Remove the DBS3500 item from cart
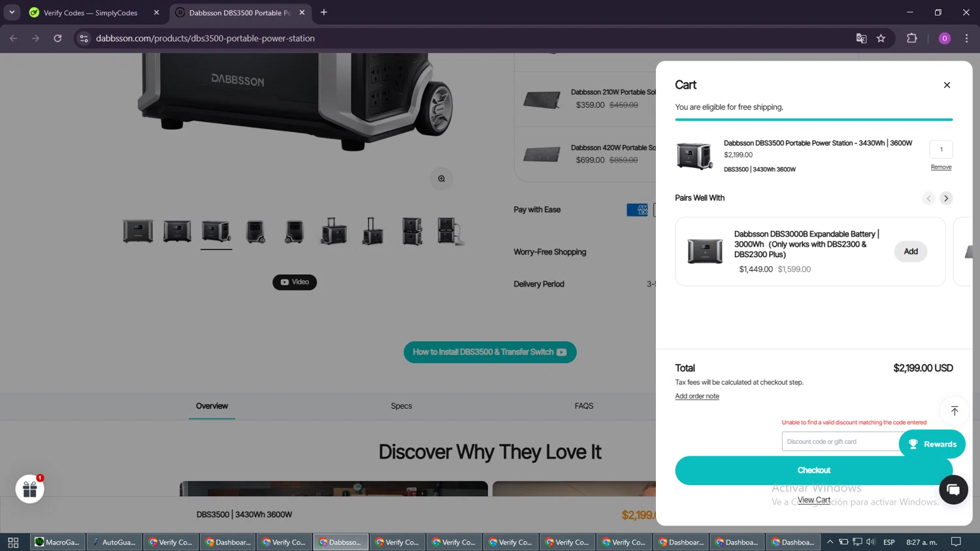The height and width of the screenshot is (551, 980). coord(941,167)
